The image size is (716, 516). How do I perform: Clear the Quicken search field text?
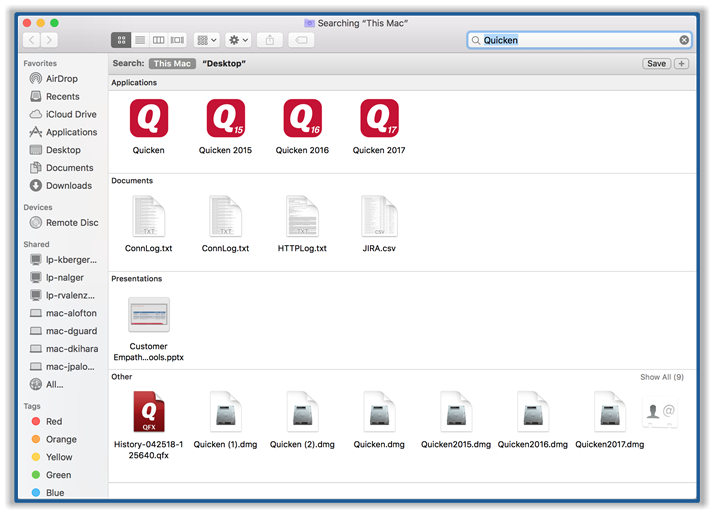point(684,40)
